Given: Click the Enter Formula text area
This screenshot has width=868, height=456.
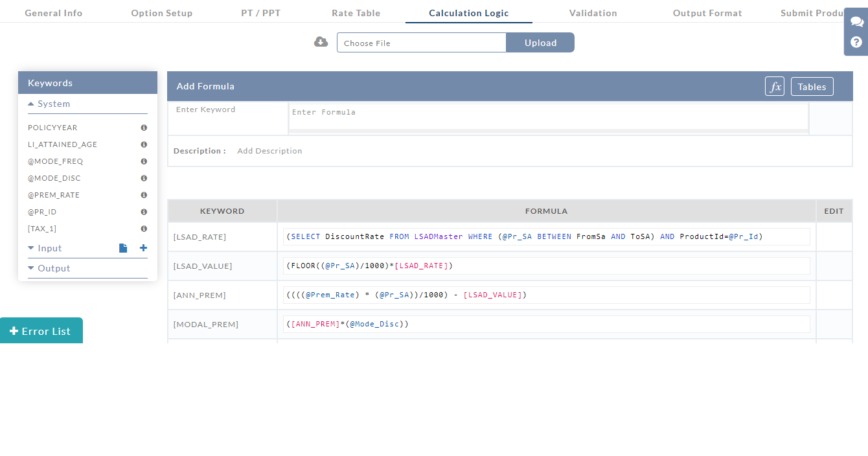Looking at the screenshot, I should click(548, 117).
